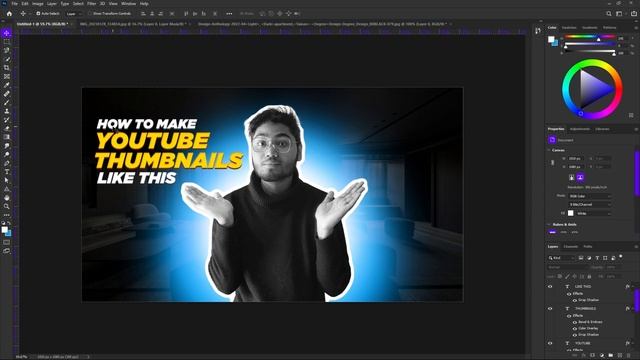Click the Home icon in options bar
This screenshot has height=360, width=640.
point(9,13)
